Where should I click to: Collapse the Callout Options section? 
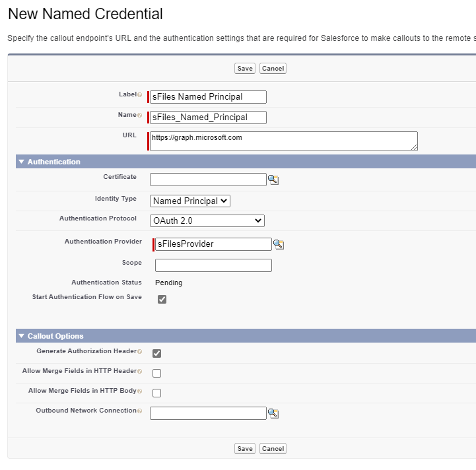click(x=21, y=336)
